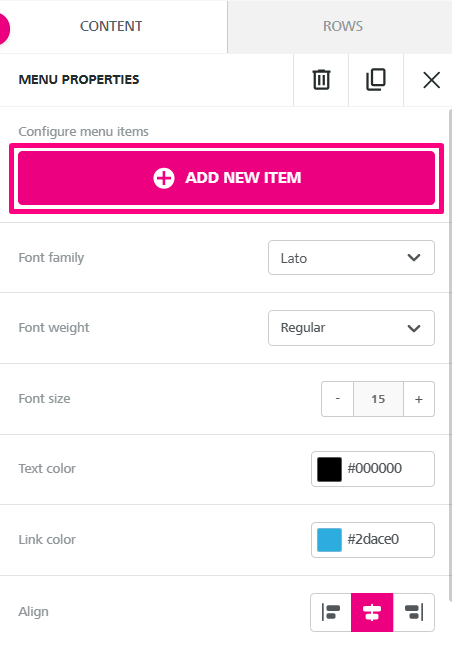The height and width of the screenshot is (648, 452).
Task: Increase font size with plus button
Action: 419,399
